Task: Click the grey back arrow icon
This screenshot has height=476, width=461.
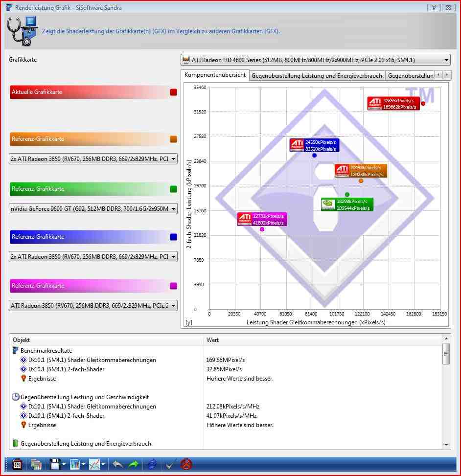Action: (x=117, y=464)
